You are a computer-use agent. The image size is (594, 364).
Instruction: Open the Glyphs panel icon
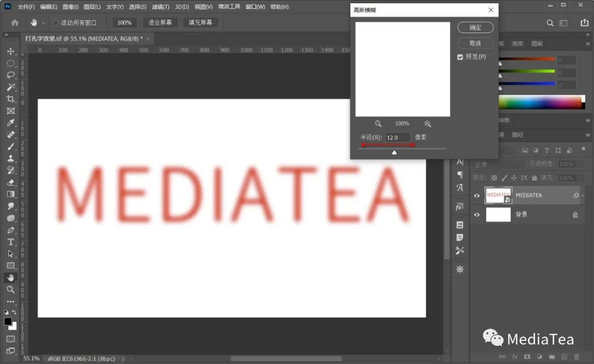pyautogui.click(x=460, y=187)
